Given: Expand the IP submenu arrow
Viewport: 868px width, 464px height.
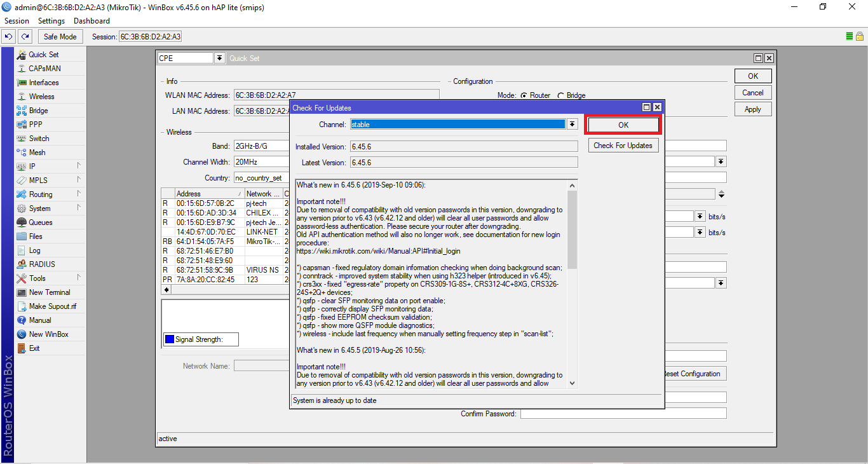Looking at the screenshot, I should 79,166.
